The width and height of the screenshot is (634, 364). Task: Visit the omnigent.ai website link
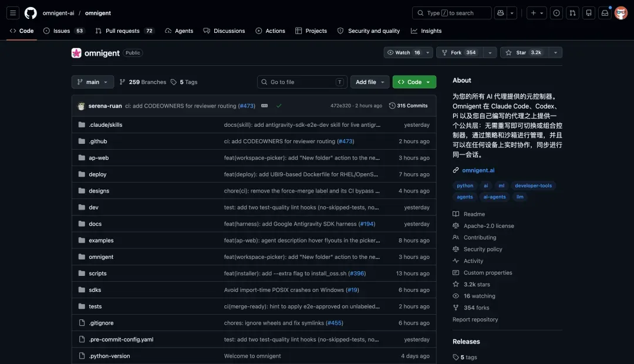(x=478, y=170)
